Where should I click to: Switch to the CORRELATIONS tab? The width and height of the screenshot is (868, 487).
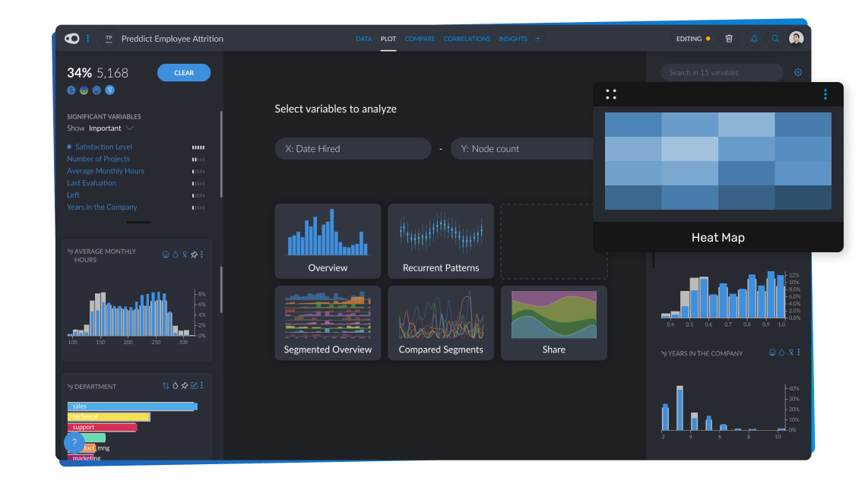[x=467, y=38]
